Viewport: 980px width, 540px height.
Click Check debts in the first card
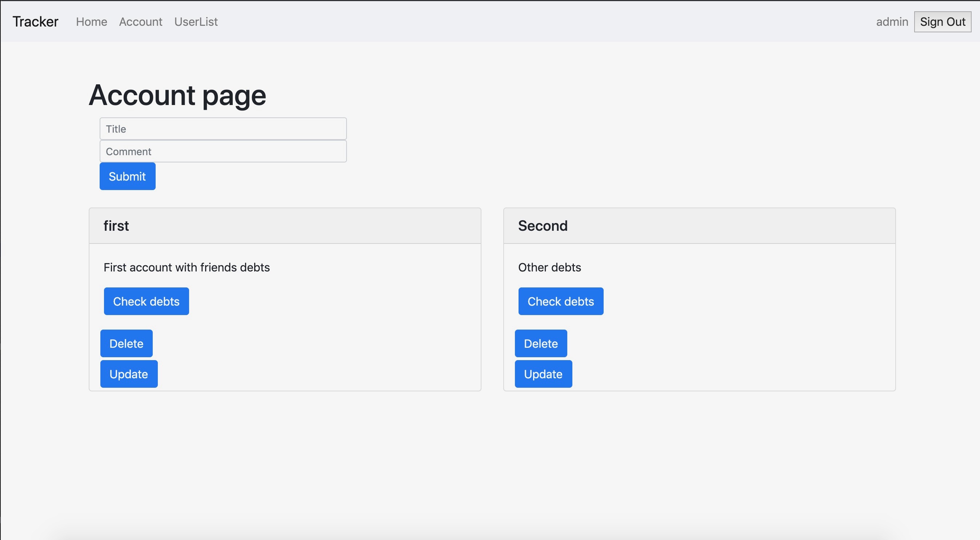[x=146, y=301]
